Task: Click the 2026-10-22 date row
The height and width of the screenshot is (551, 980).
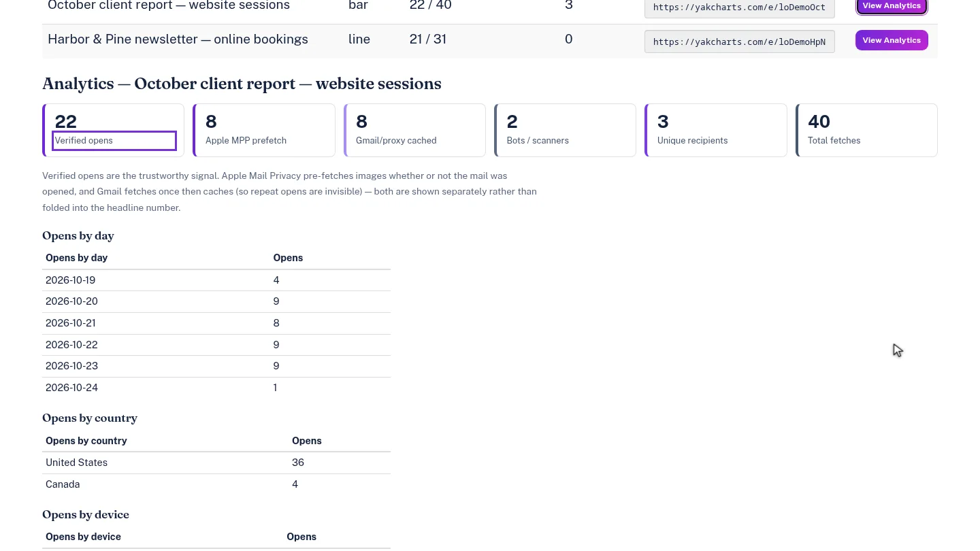Action: [x=216, y=345]
